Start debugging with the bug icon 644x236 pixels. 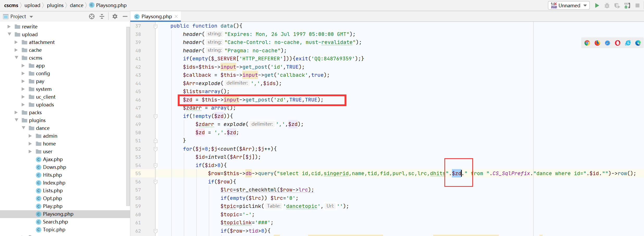[x=607, y=5]
